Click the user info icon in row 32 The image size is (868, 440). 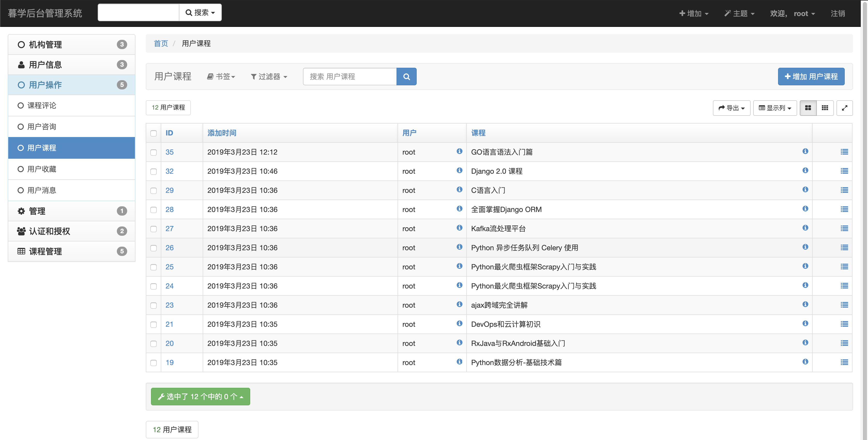coord(459,170)
